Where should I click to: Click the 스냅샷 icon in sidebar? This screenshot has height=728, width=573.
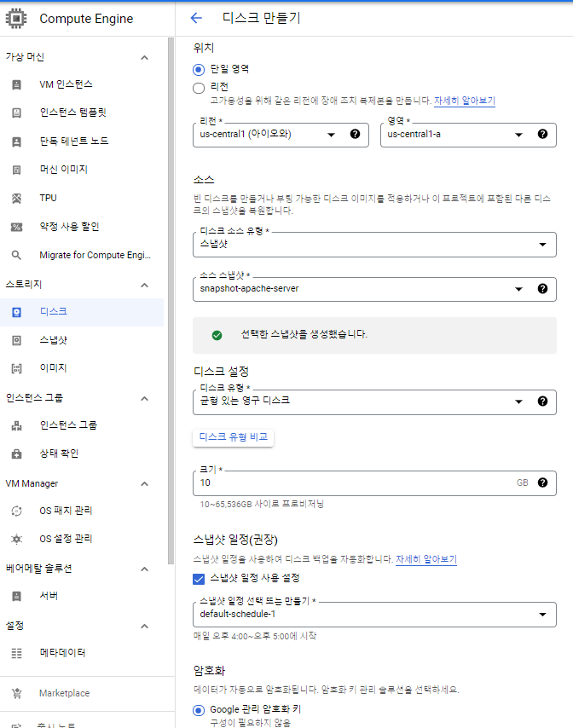pyautogui.click(x=17, y=340)
